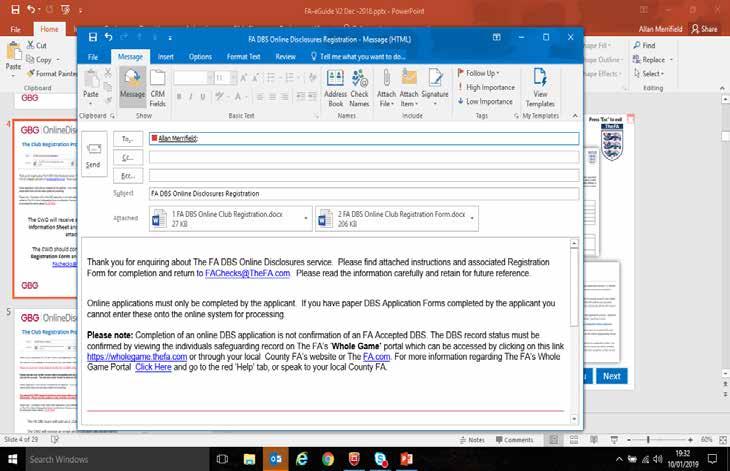Toggle Underline in Basic Text group
The image size is (730, 471).
tap(203, 97)
